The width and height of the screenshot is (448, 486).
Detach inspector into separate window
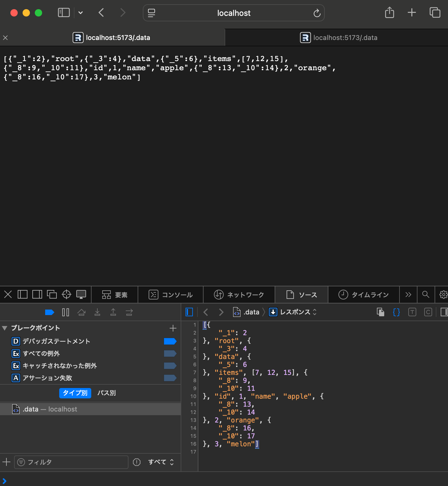tap(52, 295)
